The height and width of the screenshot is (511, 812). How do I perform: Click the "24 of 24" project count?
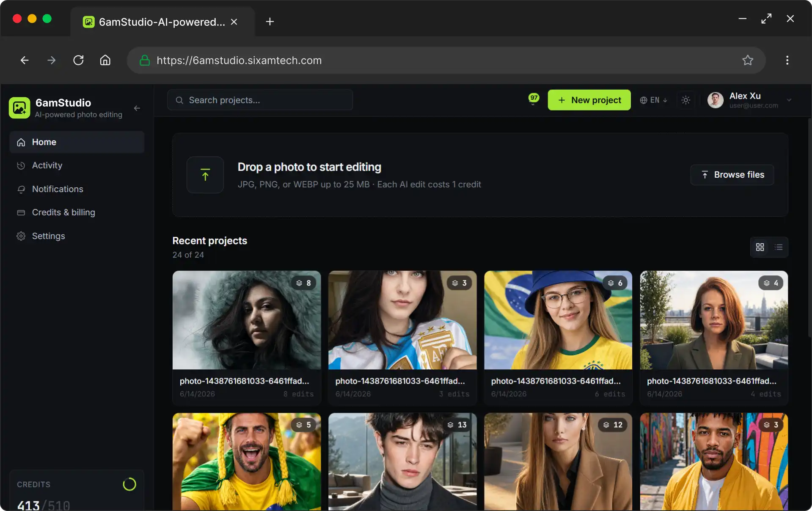pyautogui.click(x=188, y=255)
